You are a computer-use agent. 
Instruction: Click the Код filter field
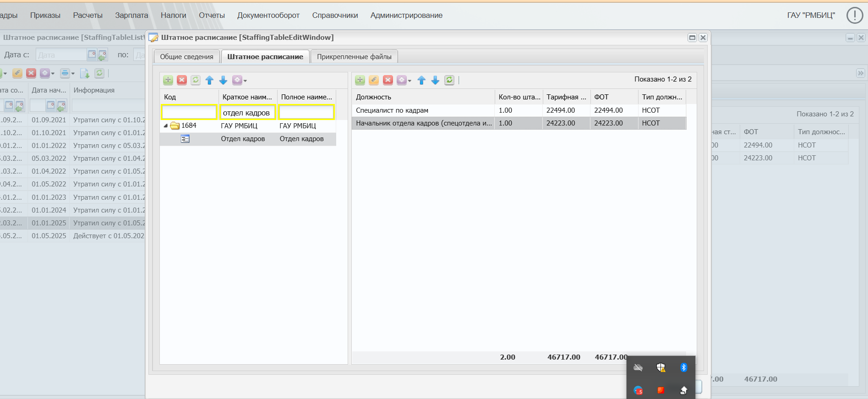click(189, 112)
